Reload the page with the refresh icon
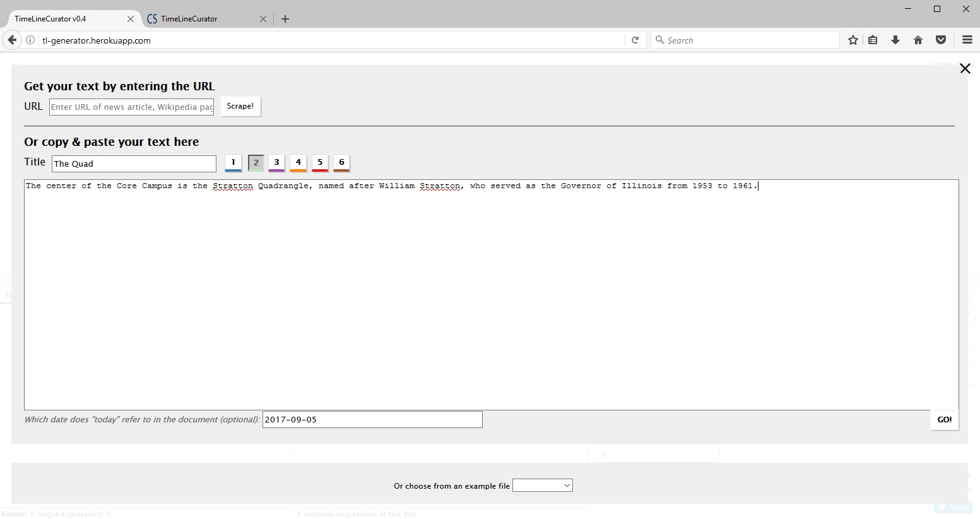Screen dimensions: 980x519 pos(635,40)
